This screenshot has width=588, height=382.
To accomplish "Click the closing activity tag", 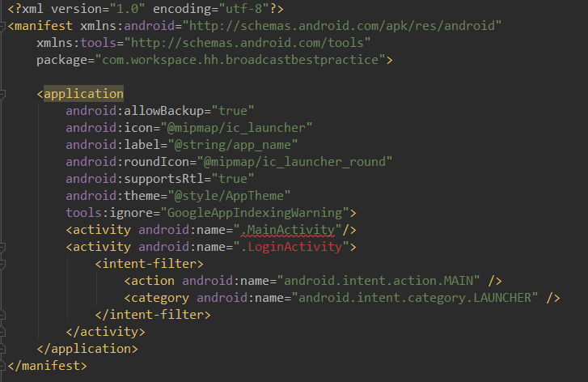I will tap(106, 332).
